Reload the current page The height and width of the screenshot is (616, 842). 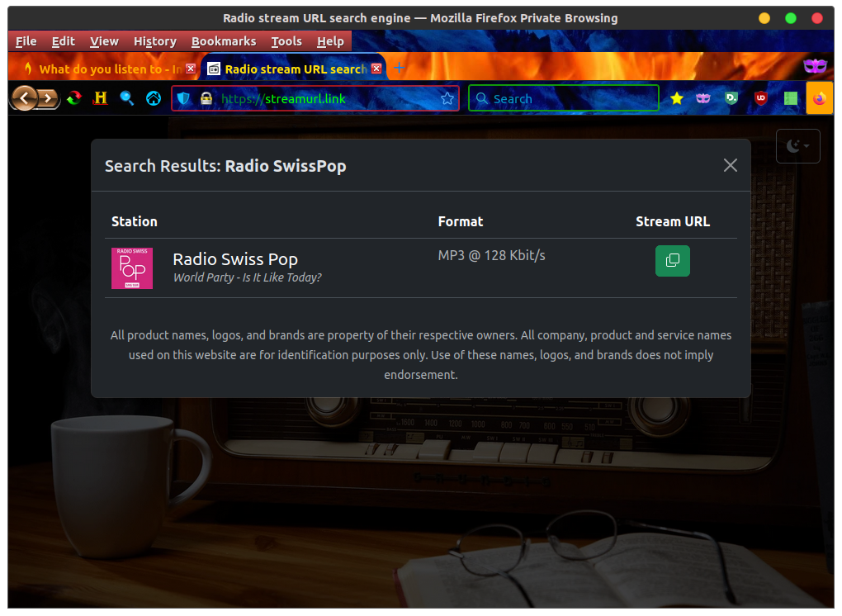[74, 98]
